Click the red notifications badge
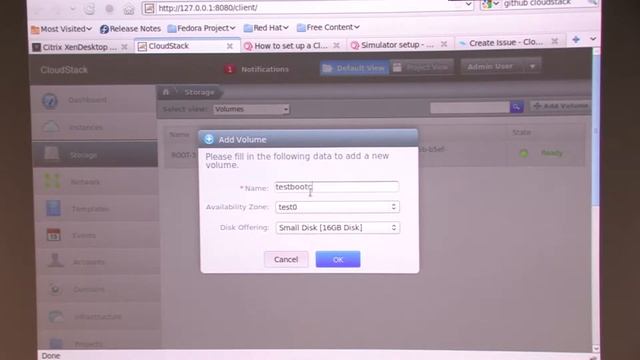 click(x=229, y=69)
